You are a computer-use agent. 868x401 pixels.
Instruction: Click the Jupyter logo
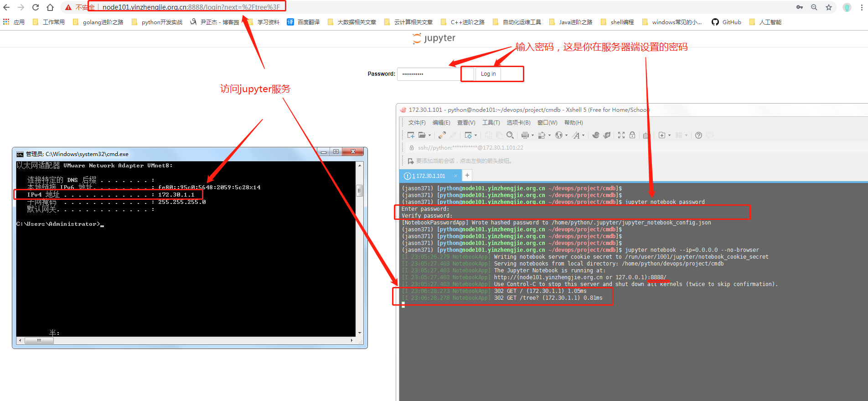pyautogui.click(x=434, y=38)
